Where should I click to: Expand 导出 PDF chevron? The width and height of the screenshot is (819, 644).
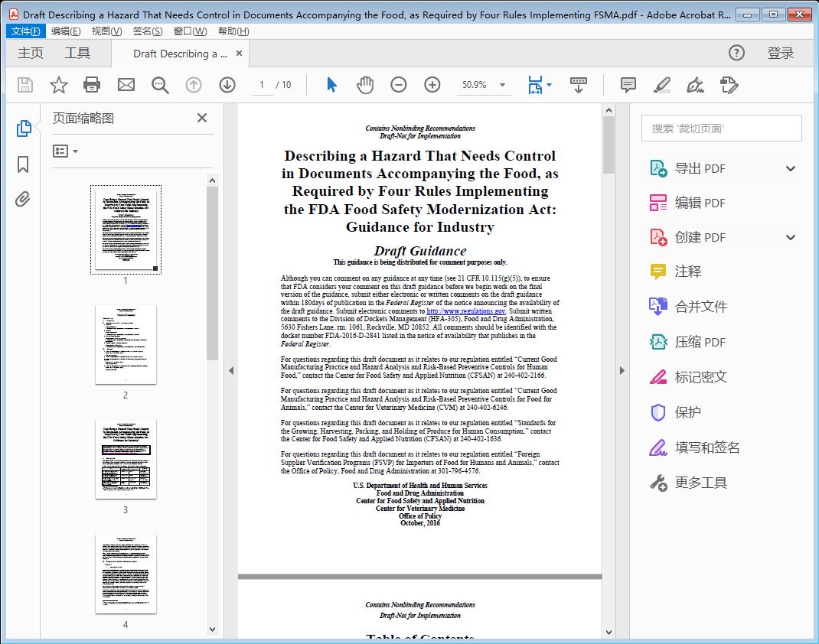[790, 168]
